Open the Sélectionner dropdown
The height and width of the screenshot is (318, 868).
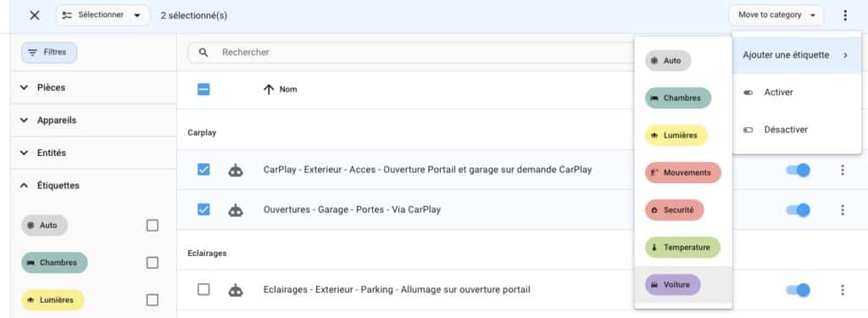103,15
